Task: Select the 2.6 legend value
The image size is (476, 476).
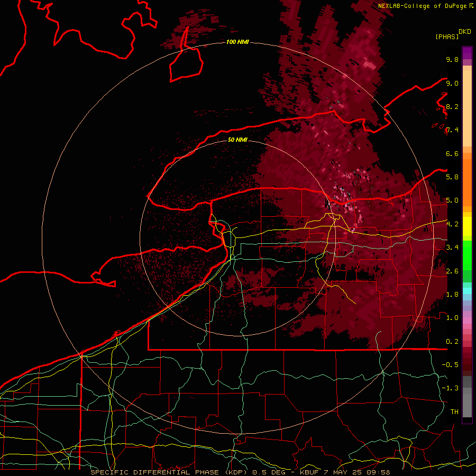Action: [452, 271]
